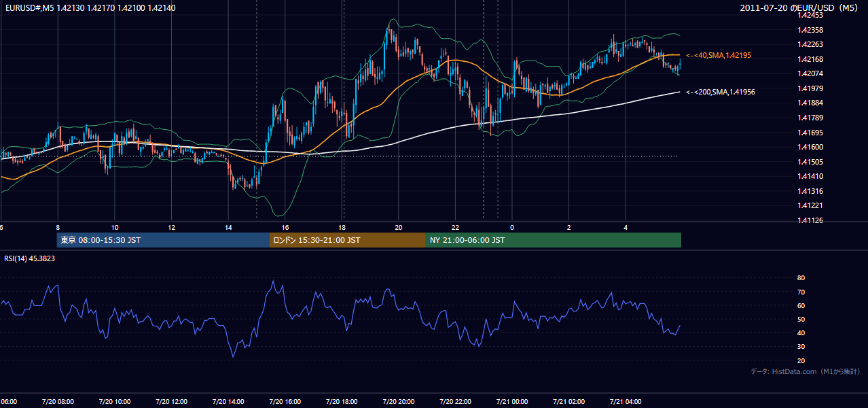Click hour label 10 under the price chart
868x408 pixels.
point(115,228)
